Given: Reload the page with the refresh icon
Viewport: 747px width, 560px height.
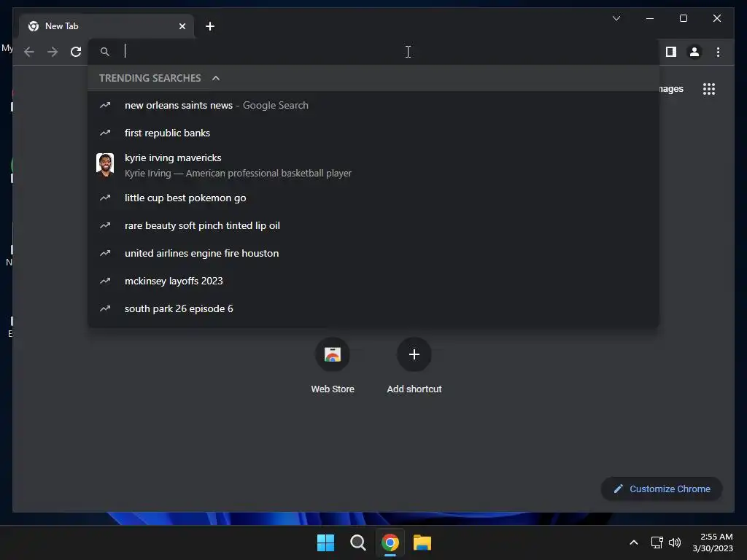Looking at the screenshot, I should [x=76, y=52].
